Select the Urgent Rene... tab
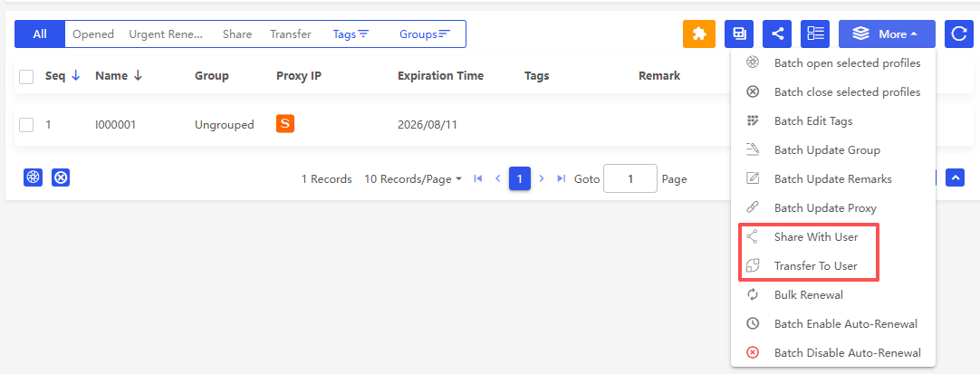Image resolution: width=980 pixels, height=374 pixels. pos(166,34)
